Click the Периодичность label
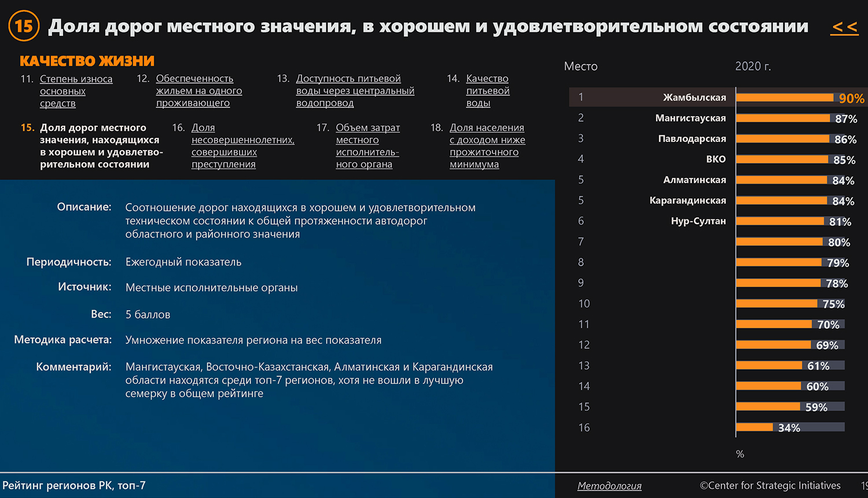Viewport: 868px width, 498px height. [69, 262]
